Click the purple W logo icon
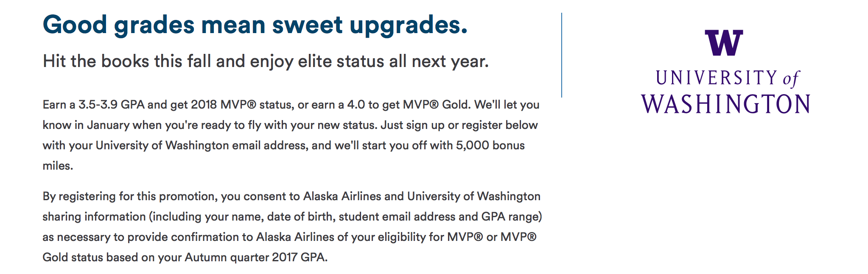Viewport: 868px width, 274px height. (x=724, y=42)
